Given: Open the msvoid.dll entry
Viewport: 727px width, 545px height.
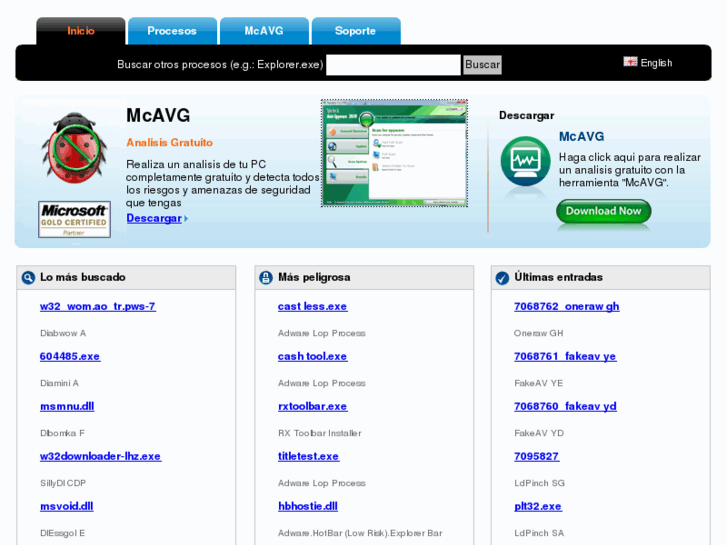Looking at the screenshot, I should (x=67, y=507).
